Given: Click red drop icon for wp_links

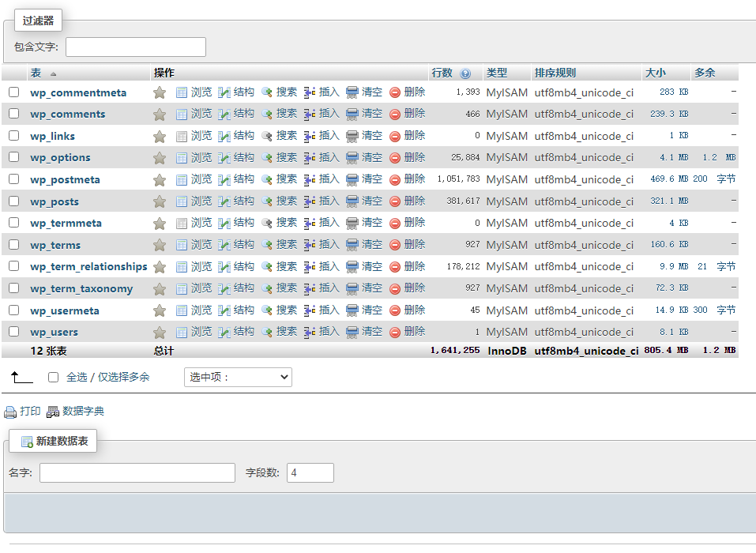Looking at the screenshot, I should pos(395,137).
